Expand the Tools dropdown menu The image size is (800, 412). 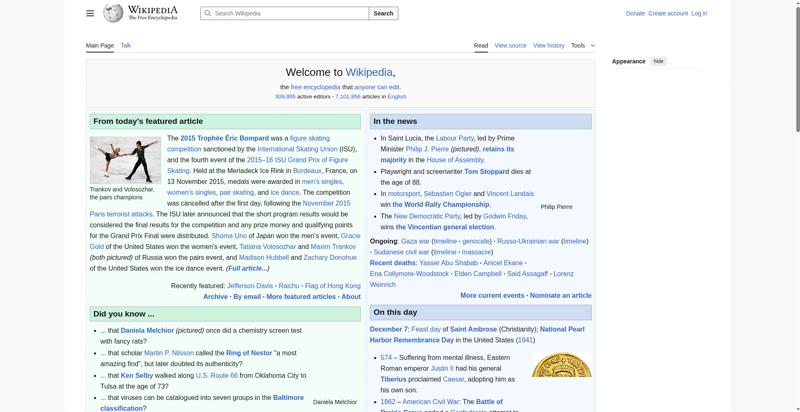point(578,45)
